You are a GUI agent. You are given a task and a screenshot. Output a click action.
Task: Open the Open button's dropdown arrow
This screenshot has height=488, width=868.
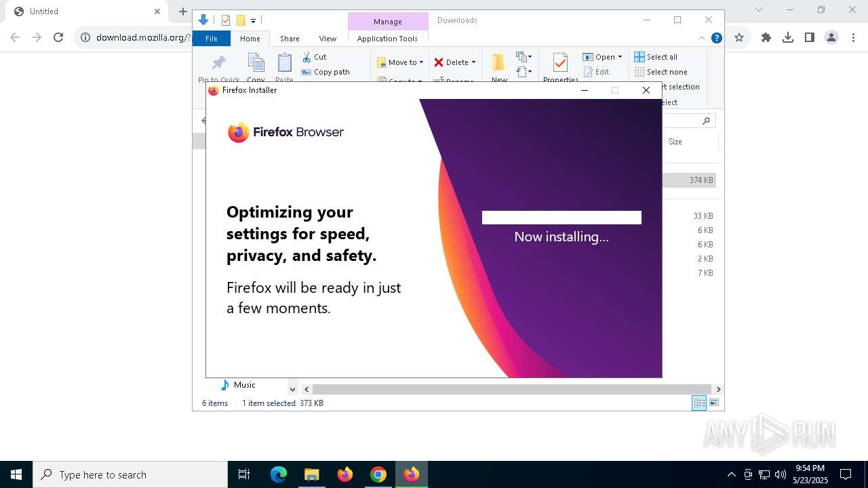620,57
